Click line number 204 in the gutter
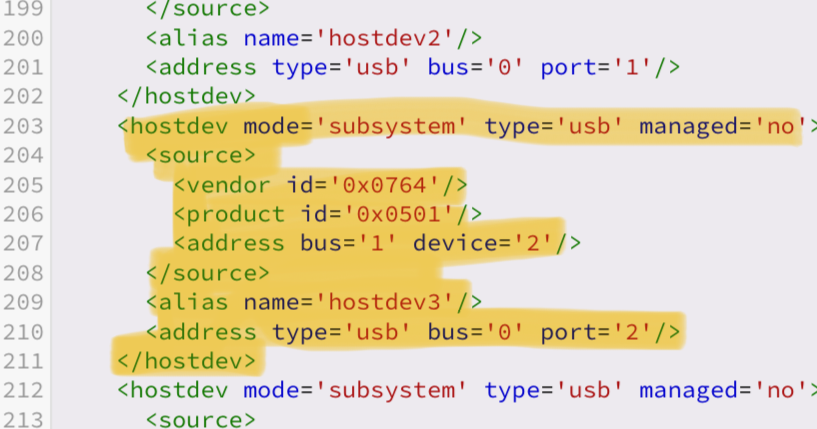The width and height of the screenshot is (817, 429). pyautogui.click(x=23, y=155)
